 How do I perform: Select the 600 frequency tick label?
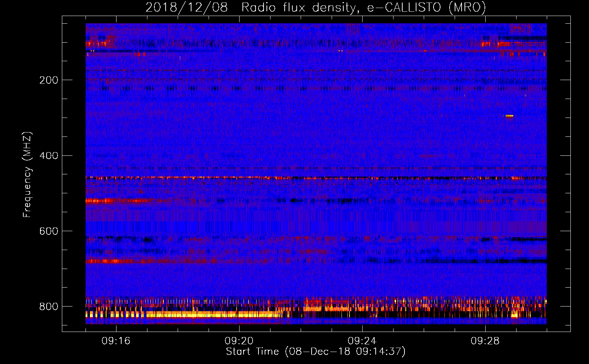49,232
